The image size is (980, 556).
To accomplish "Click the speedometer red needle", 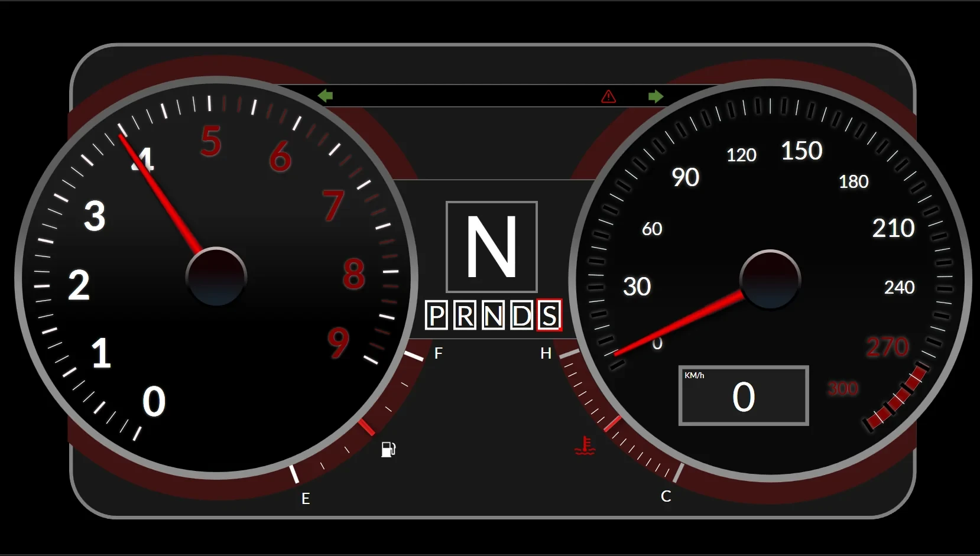I will click(x=680, y=322).
